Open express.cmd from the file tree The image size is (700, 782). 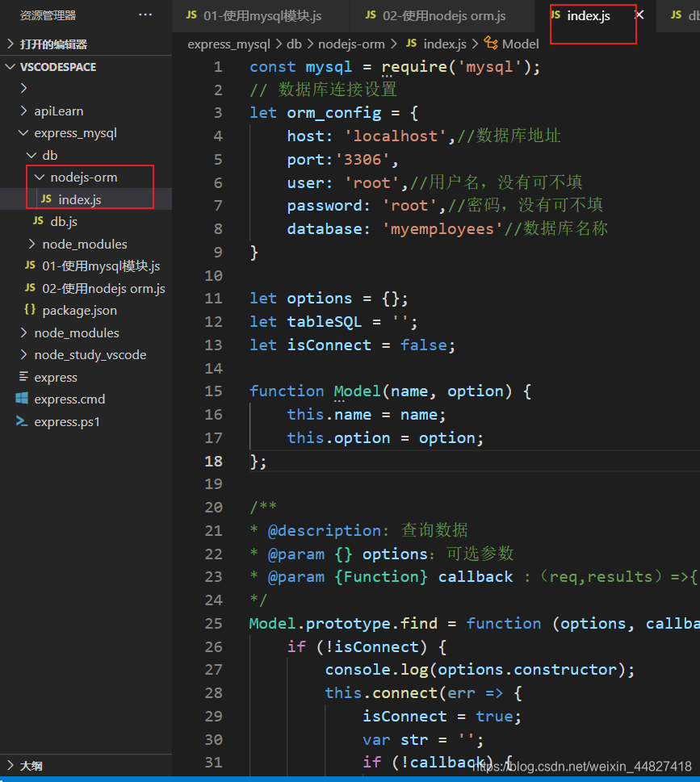(70, 399)
